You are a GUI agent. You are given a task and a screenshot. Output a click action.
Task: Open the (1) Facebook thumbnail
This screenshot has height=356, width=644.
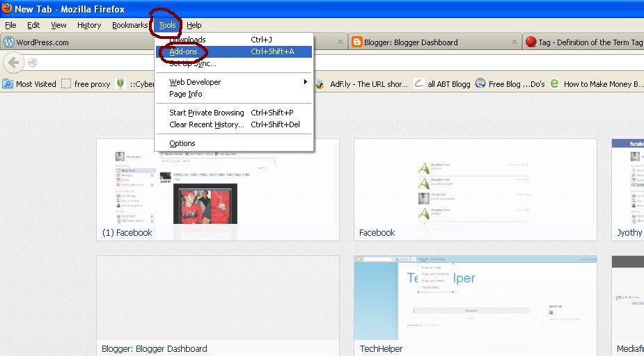(x=218, y=190)
